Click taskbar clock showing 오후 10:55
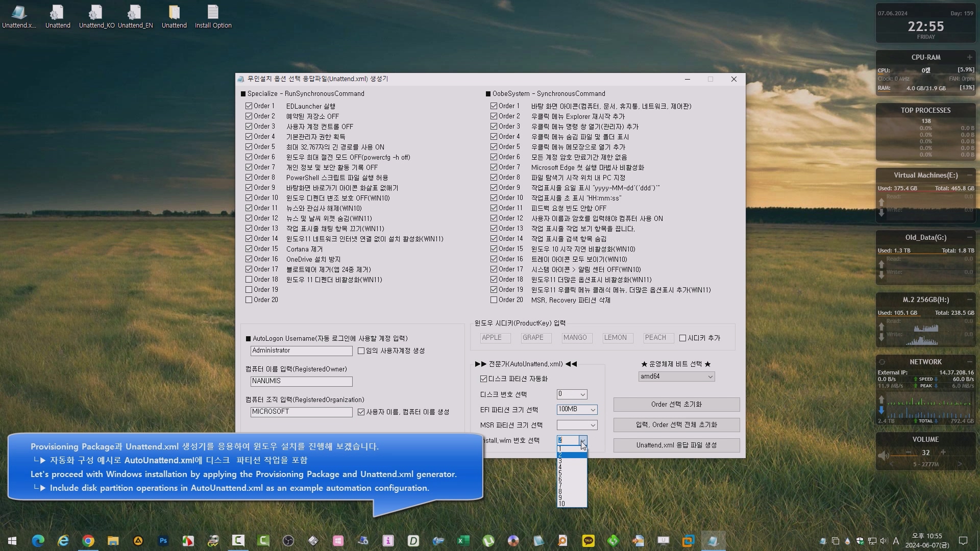Screen dimensions: 980x551 (927, 541)
